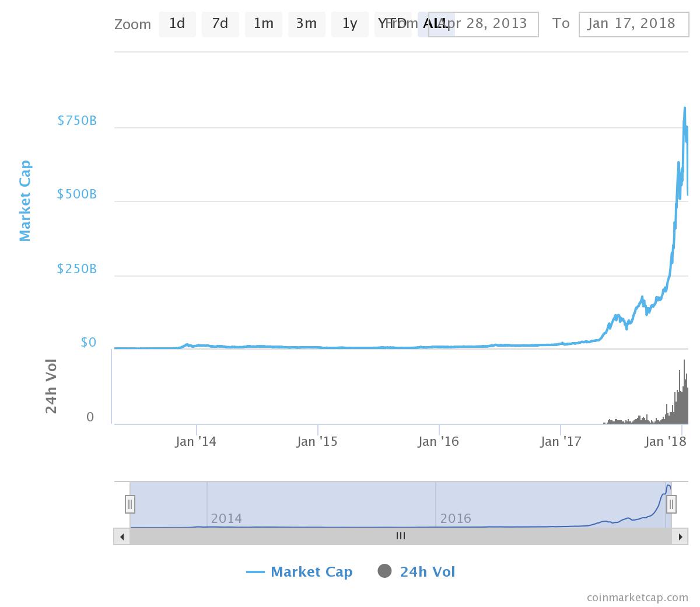Click the navigator scrollbar grip
Viewport: 700px width, 607px height.
401,536
